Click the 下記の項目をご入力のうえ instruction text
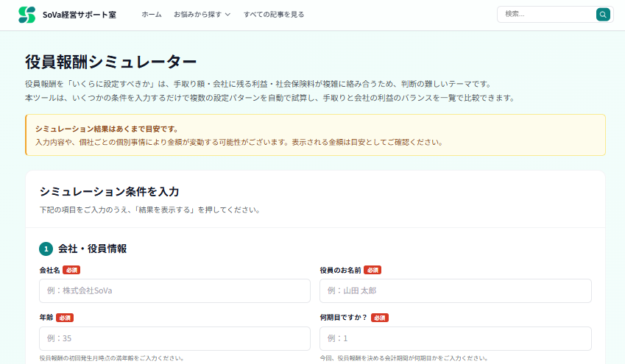The image size is (625, 364). [x=151, y=210]
